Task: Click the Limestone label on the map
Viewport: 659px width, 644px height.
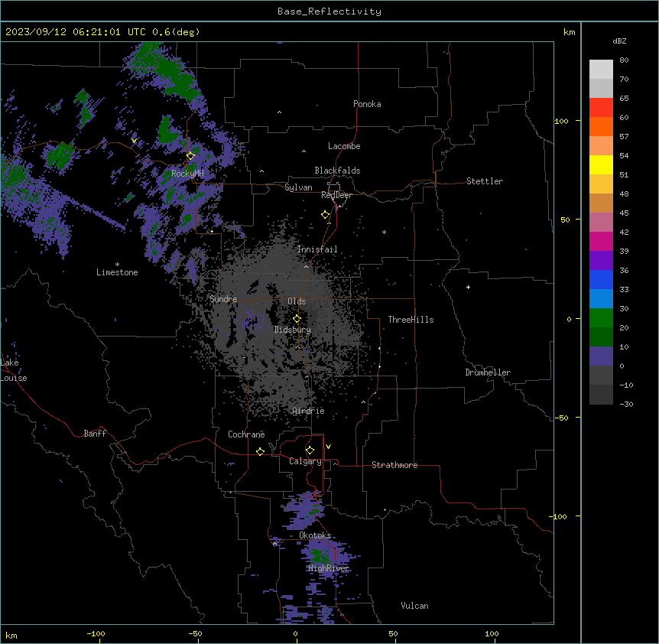Action: 117,272
